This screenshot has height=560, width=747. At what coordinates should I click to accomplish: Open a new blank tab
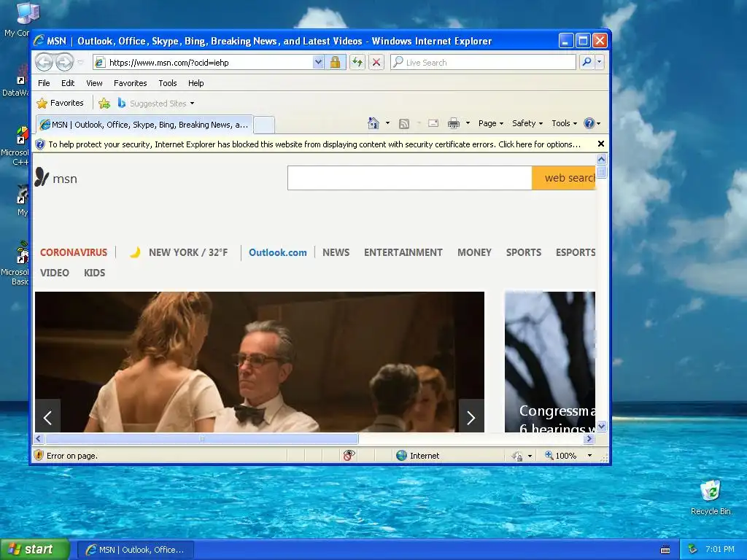pyautogui.click(x=264, y=125)
